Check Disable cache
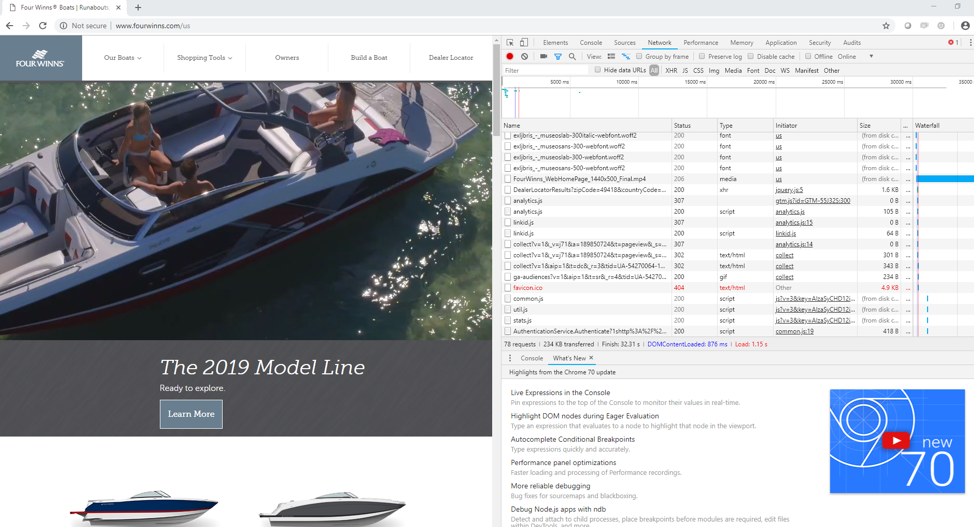Screen dimensions: 974x527 pyautogui.click(x=750, y=57)
